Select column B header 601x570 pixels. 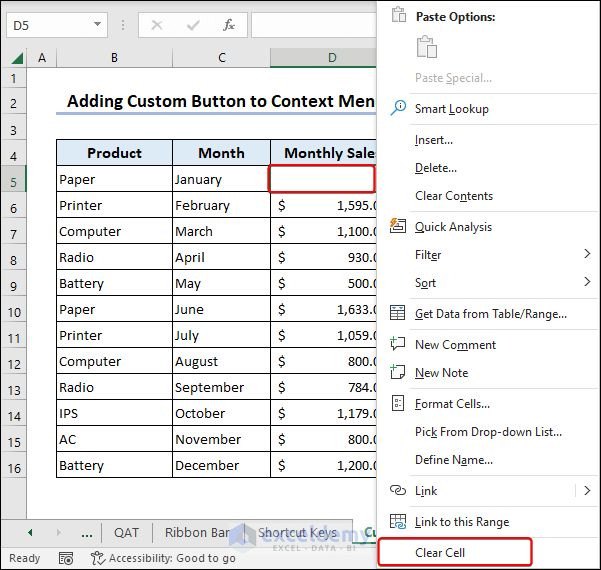[114, 58]
